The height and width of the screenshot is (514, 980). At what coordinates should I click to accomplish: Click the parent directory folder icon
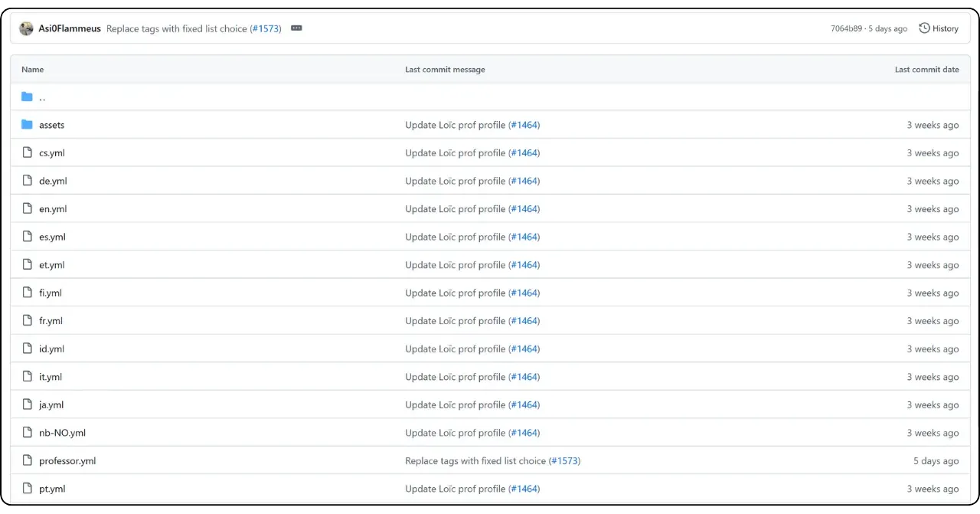(28, 97)
